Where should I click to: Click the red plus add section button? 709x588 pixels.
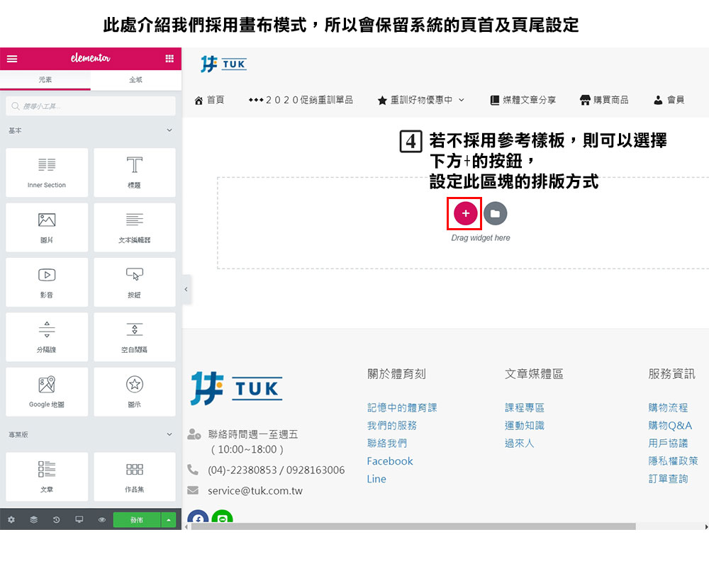coord(465,213)
